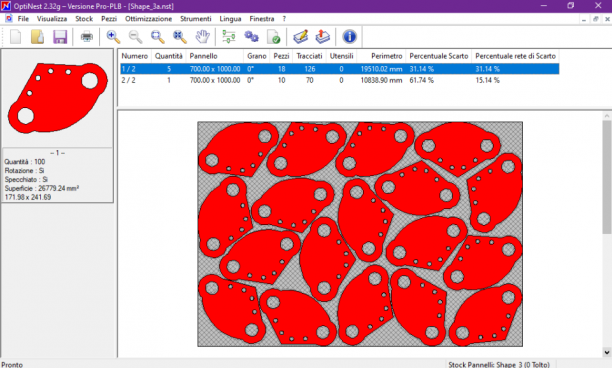Open the Ottimizzazione menu
The width and height of the screenshot is (612, 368).
(148, 19)
